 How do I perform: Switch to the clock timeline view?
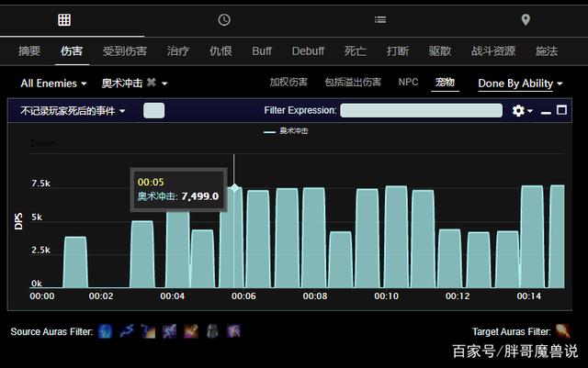point(224,19)
